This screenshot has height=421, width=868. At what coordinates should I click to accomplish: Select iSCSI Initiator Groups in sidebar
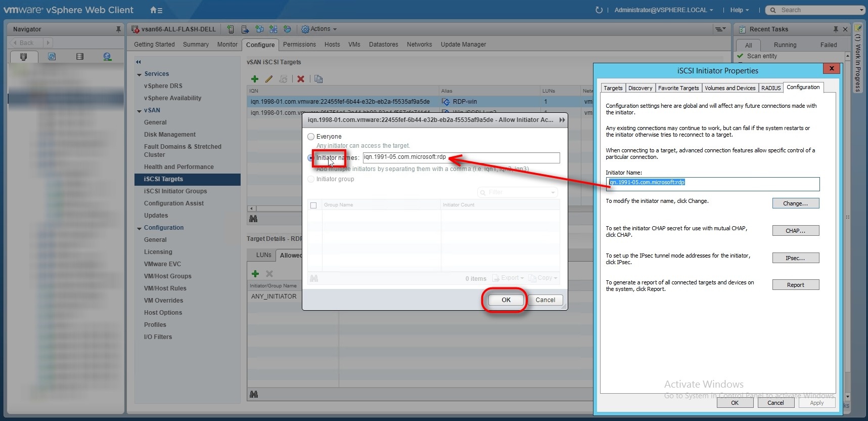[x=175, y=191]
